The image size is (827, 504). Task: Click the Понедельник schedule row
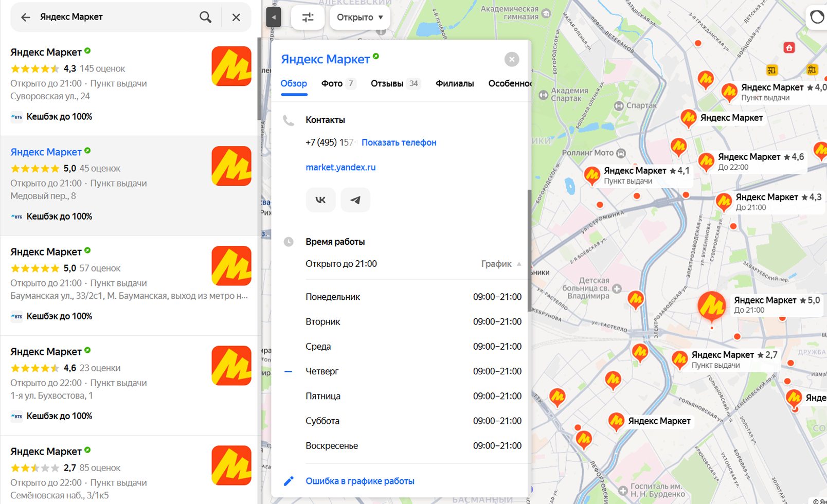(413, 297)
